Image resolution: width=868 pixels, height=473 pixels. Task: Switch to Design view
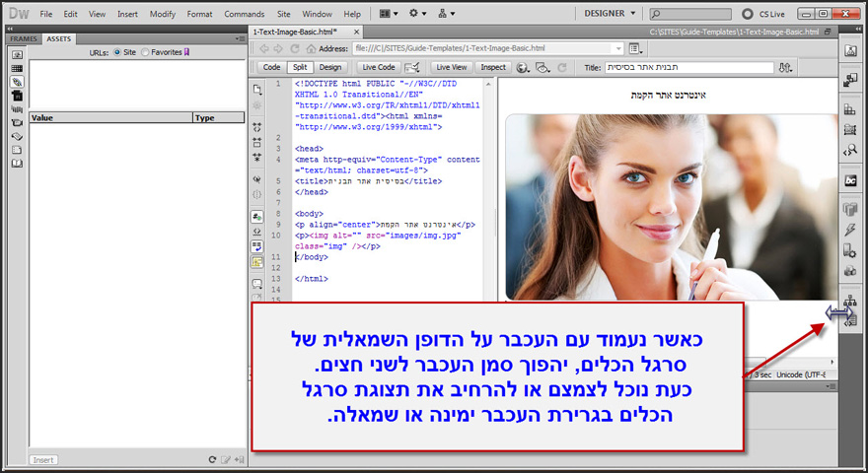329,67
